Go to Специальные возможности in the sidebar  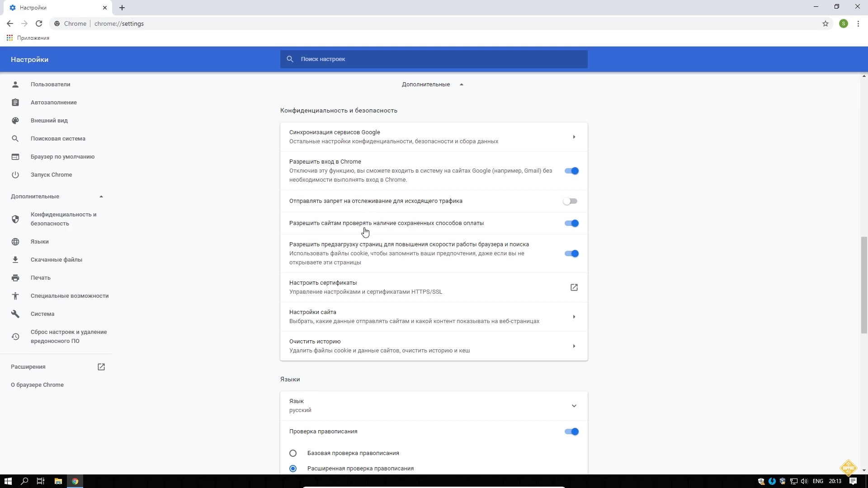[70, 296]
